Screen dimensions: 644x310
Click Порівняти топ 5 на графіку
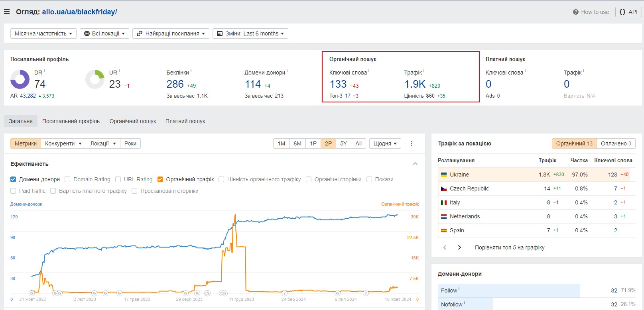pyautogui.click(x=510, y=247)
